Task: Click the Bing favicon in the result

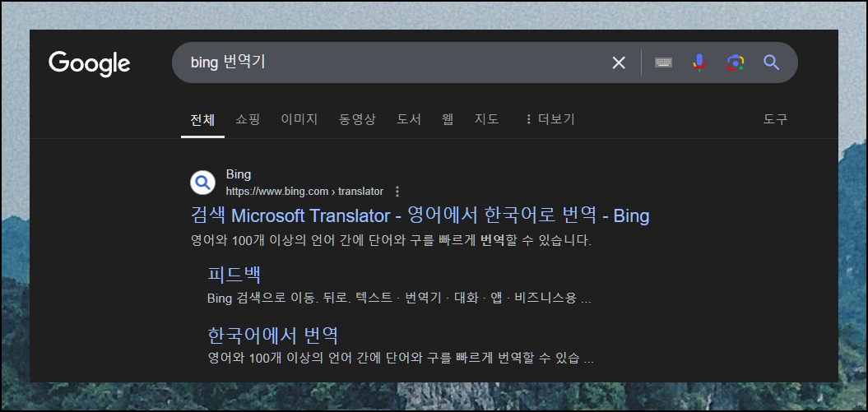Action: coord(202,183)
